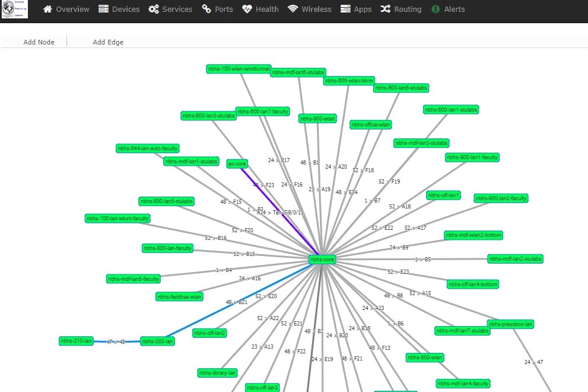Viewport: 588px width, 392px height.
Task: Select the nbhs-655-wlan-bkrm node
Action: coord(349,80)
